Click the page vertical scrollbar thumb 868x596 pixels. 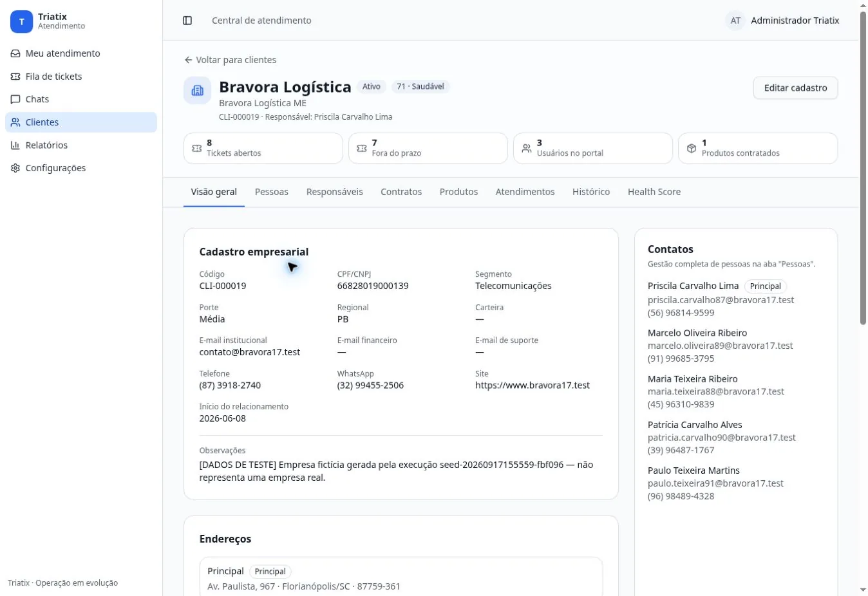863,167
